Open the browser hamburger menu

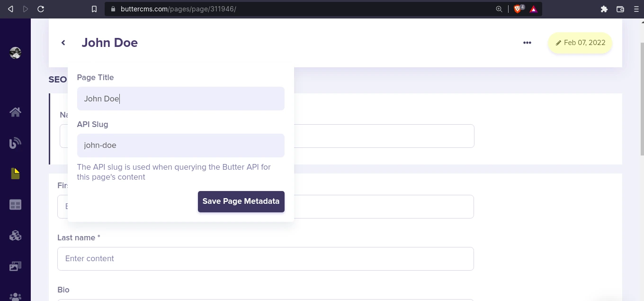pyautogui.click(x=636, y=9)
